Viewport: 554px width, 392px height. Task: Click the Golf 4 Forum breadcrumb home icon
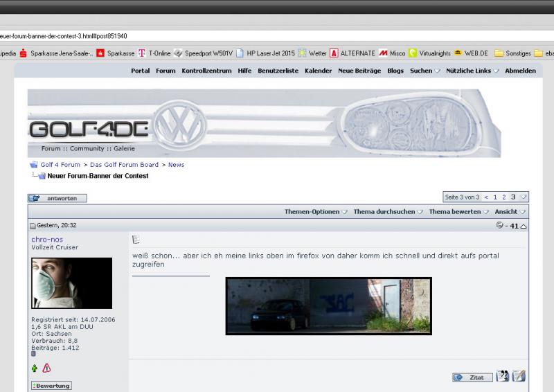[x=33, y=165]
